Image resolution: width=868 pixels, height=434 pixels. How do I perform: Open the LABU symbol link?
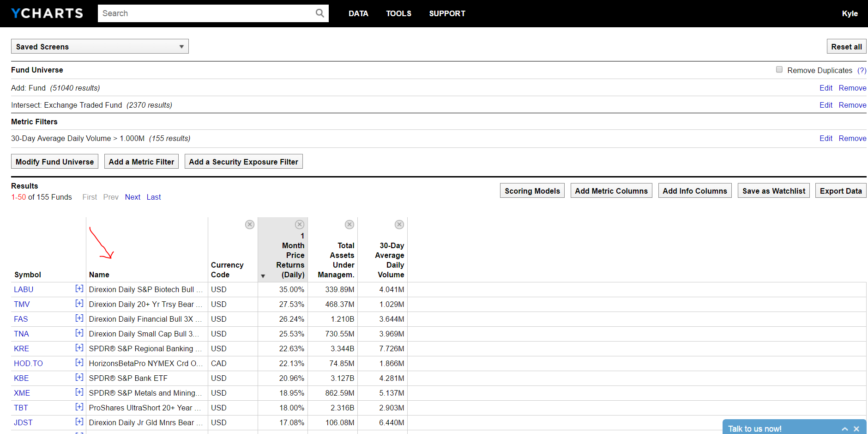tap(24, 289)
